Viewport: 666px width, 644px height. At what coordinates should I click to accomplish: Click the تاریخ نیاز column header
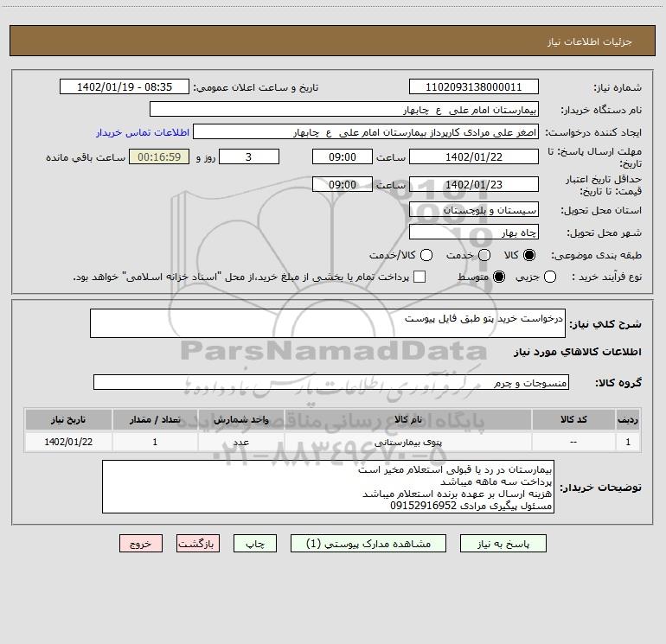click(68, 419)
